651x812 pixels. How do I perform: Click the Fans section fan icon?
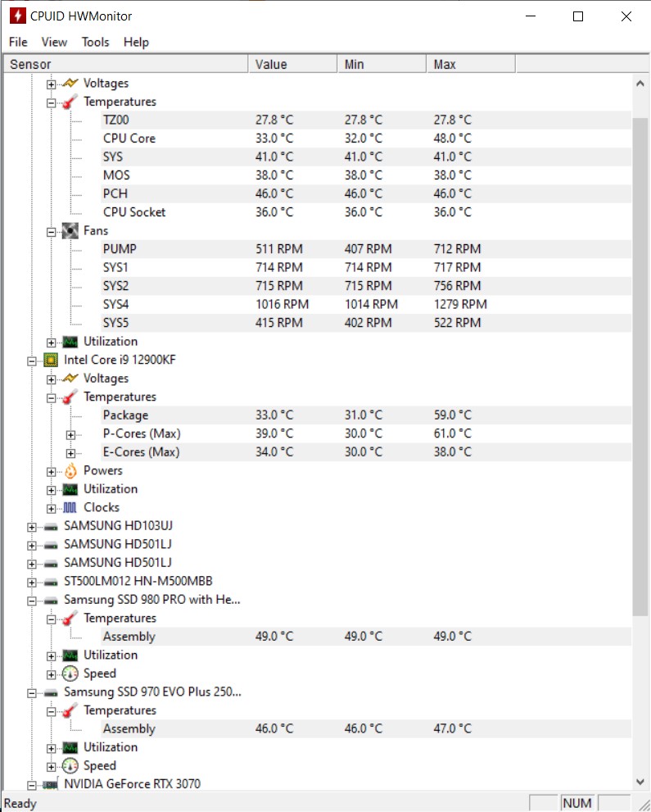pos(70,231)
